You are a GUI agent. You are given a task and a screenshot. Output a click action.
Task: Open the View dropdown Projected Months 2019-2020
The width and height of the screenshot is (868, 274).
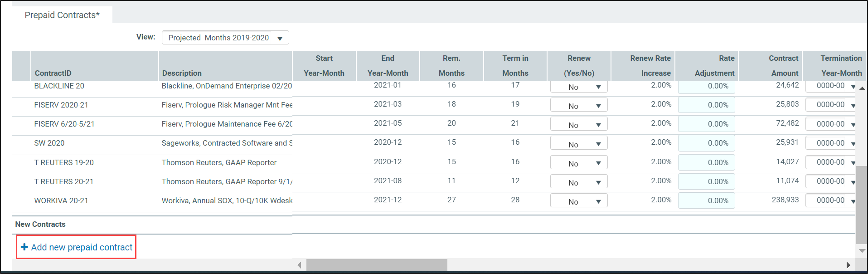[x=225, y=38]
